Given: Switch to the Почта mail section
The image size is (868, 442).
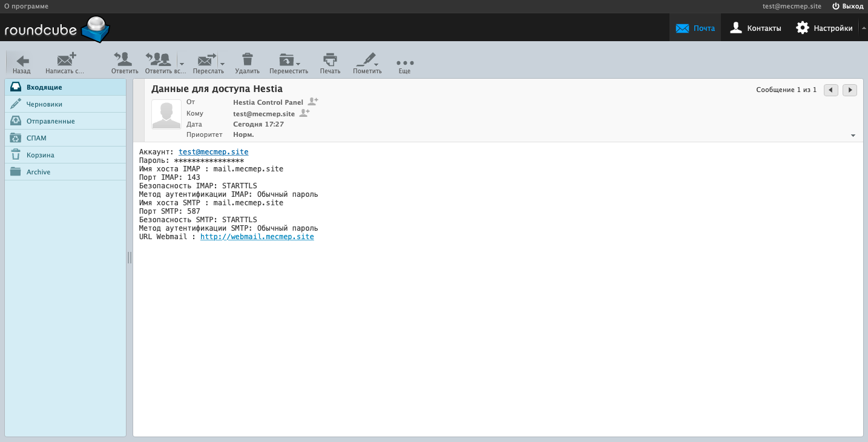Looking at the screenshot, I should [x=695, y=28].
